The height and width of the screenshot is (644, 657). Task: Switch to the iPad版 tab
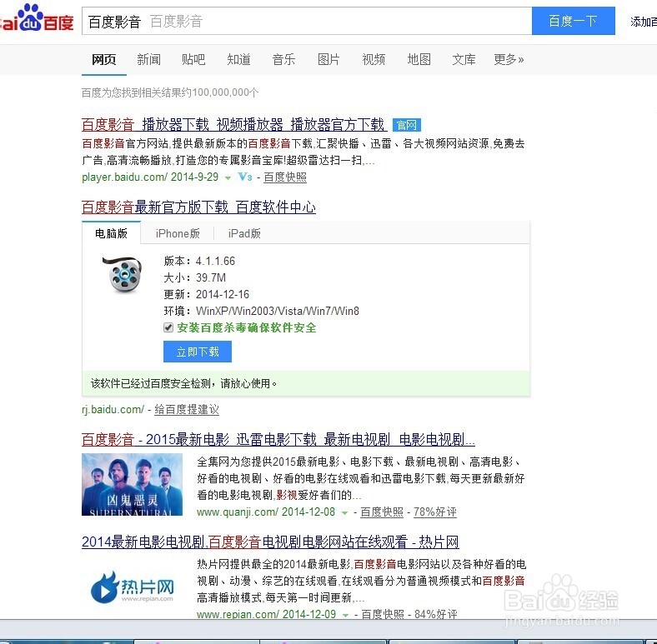pos(244,233)
